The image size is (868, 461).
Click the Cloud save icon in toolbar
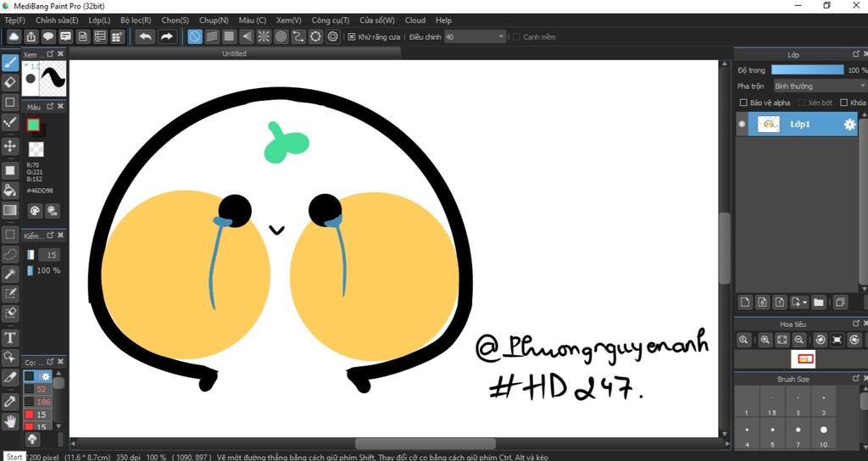(x=14, y=37)
